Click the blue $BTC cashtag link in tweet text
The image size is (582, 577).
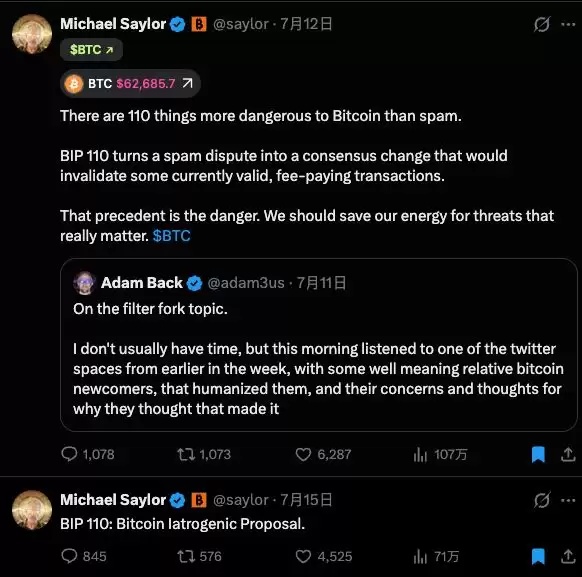(x=171, y=236)
